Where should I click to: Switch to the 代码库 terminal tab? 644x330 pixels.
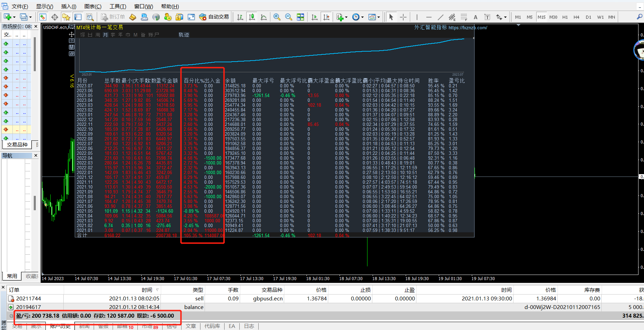pyautogui.click(x=212, y=326)
